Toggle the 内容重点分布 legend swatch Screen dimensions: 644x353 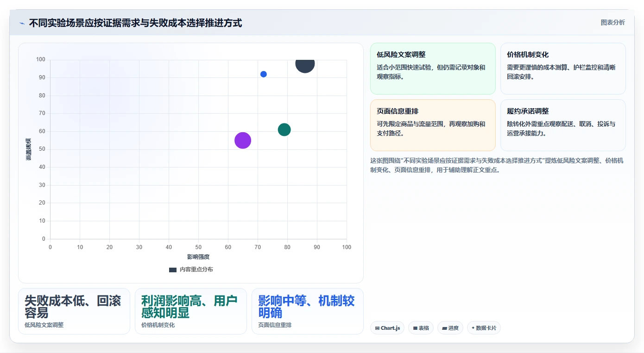tap(173, 270)
